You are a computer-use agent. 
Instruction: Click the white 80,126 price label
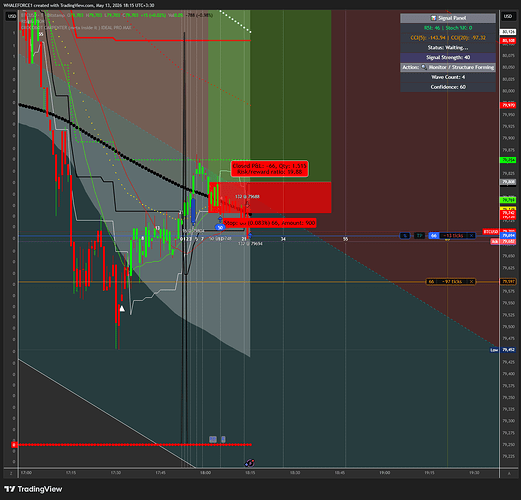pyautogui.click(x=508, y=32)
